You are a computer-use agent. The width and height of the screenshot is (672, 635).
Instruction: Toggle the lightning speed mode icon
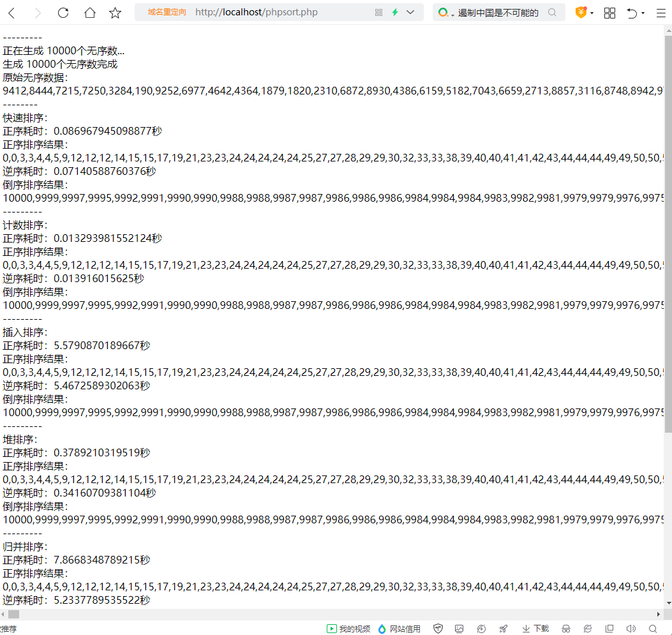395,12
